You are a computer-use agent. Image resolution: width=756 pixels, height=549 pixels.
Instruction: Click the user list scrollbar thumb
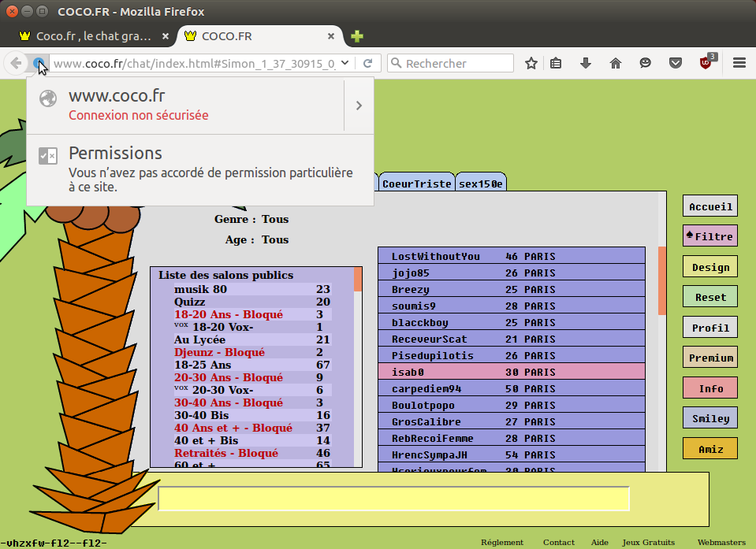pyautogui.click(x=662, y=280)
